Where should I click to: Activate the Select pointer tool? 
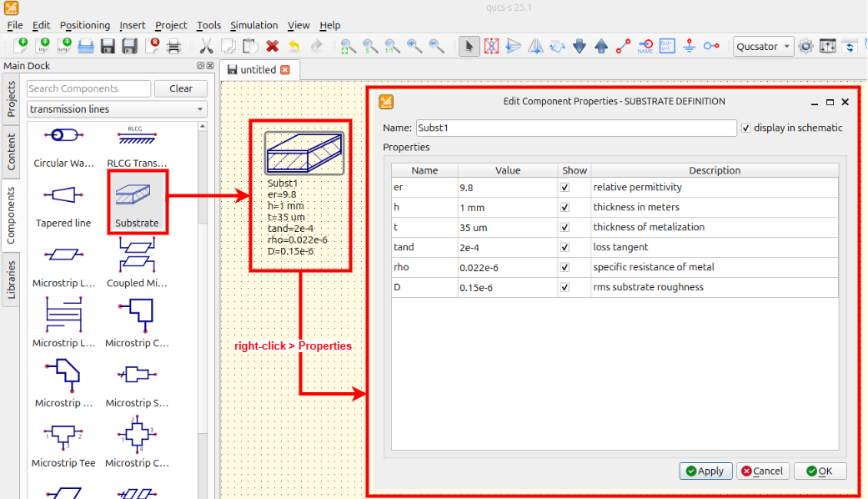469,47
